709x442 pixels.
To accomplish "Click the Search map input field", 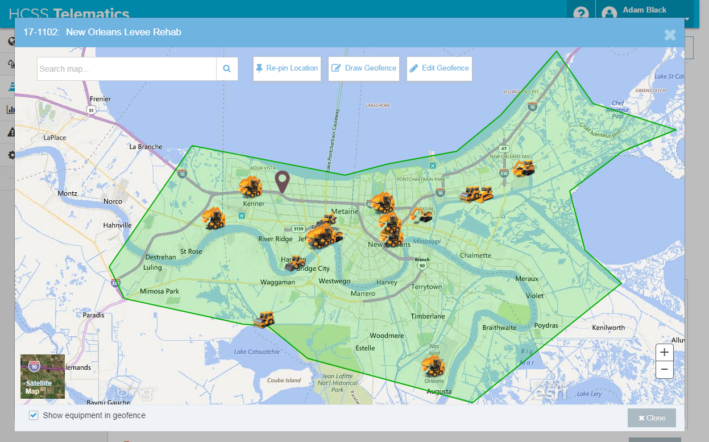I will [127, 69].
